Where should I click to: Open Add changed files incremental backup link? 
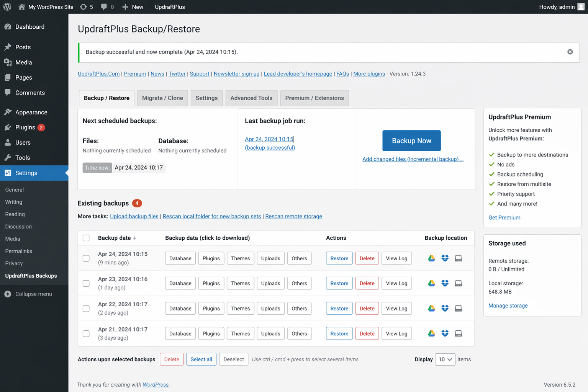(413, 159)
